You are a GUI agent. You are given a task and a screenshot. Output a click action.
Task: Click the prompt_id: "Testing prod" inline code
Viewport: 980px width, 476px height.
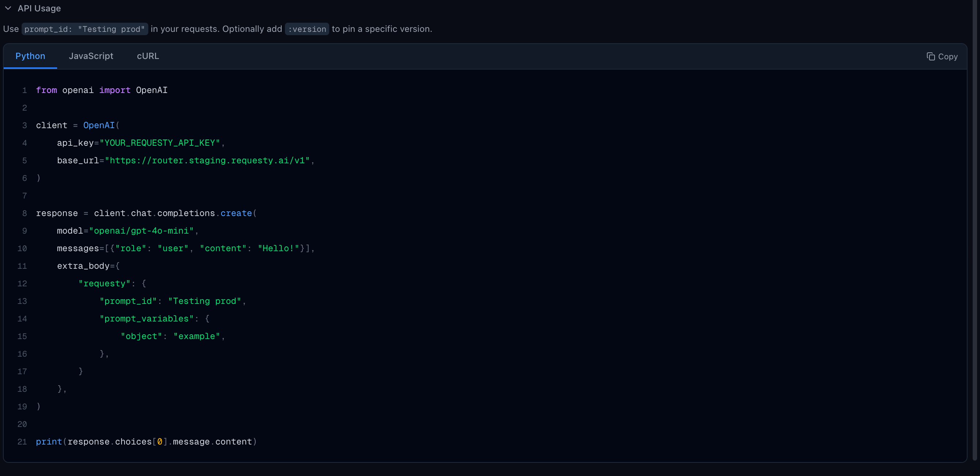[x=85, y=29]
